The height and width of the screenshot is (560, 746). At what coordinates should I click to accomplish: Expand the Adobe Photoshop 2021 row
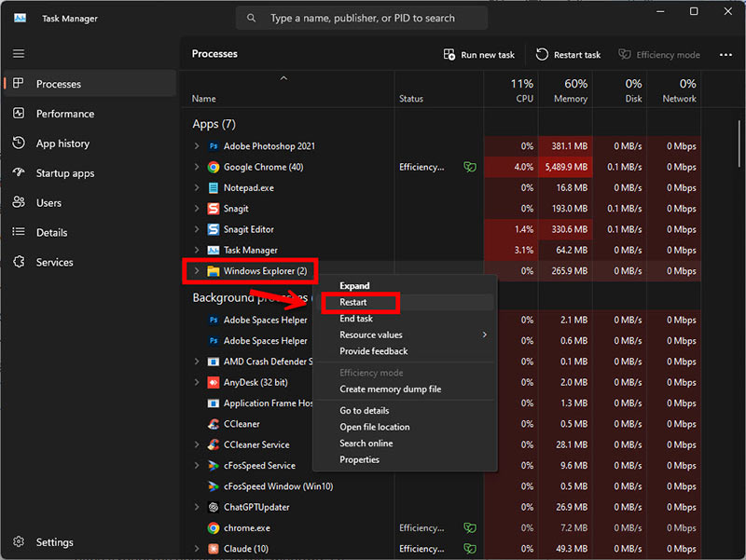197,146
